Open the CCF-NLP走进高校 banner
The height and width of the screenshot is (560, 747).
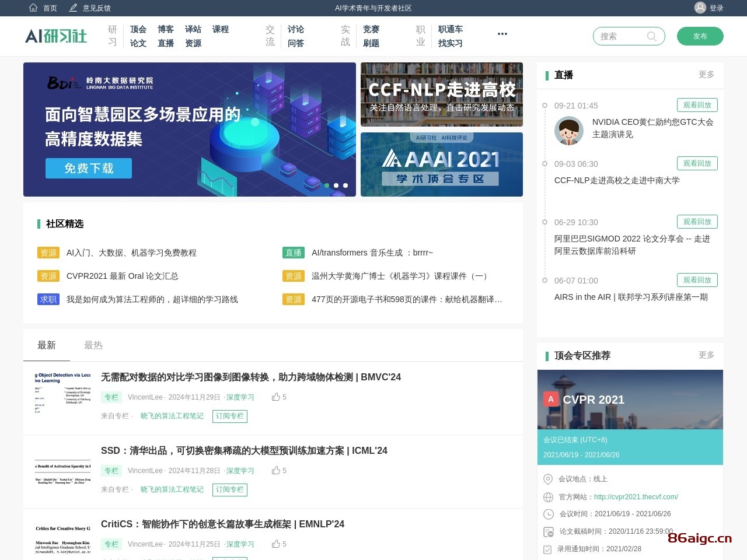[x=442, y=94]
